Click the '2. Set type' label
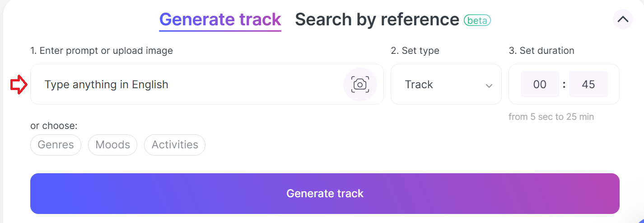This screenshot has height=223, width=644. [415, 51]
